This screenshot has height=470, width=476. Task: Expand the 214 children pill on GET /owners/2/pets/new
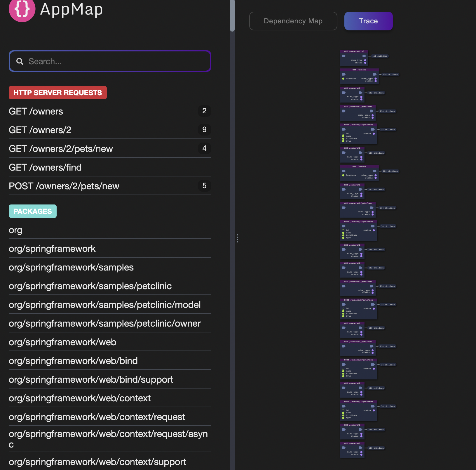point(388,111)
